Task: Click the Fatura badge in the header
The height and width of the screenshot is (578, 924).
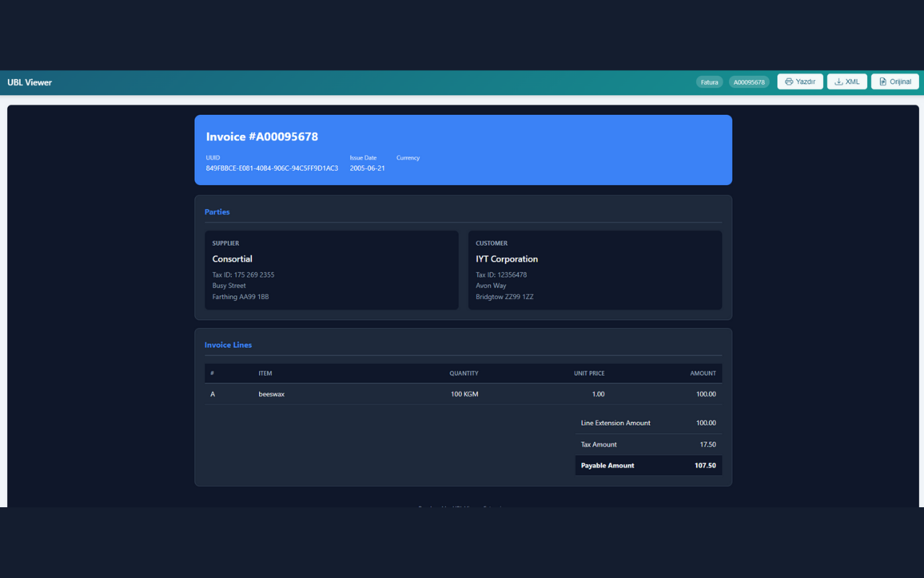Action: [x=710, y=82]
